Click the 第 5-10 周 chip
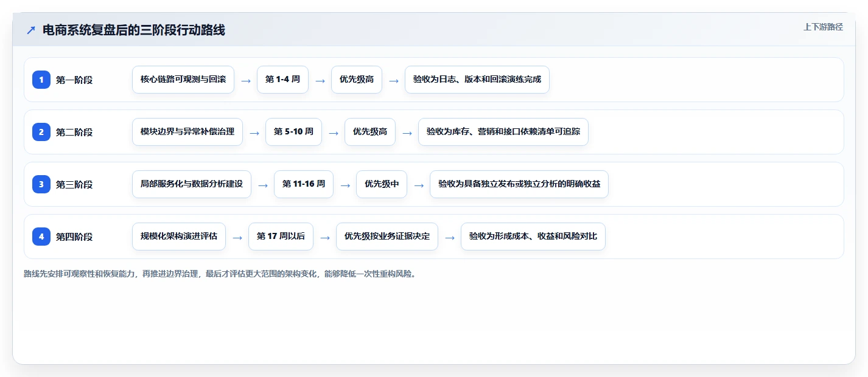The width and height of the screenshot is (868, 377). click(293, 132)
